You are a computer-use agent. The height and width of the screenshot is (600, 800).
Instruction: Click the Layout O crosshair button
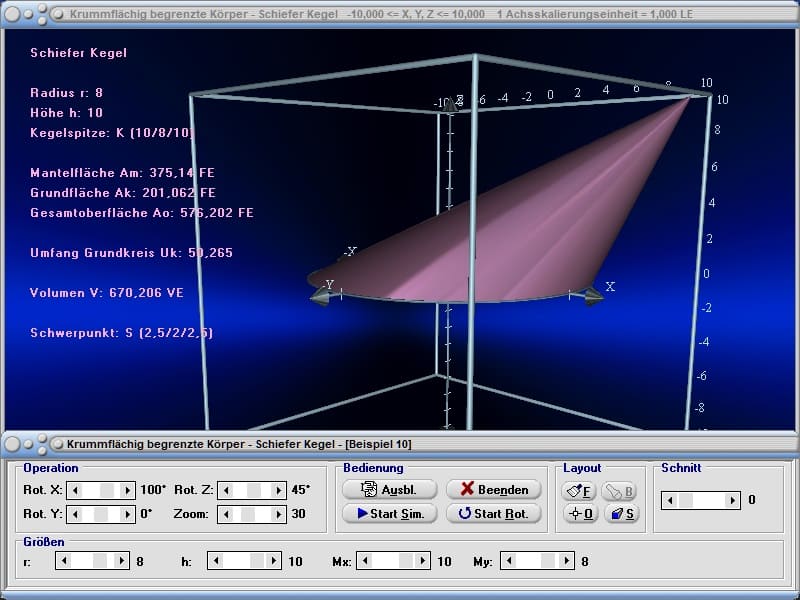pyautogui.click(x=580, y=514)
